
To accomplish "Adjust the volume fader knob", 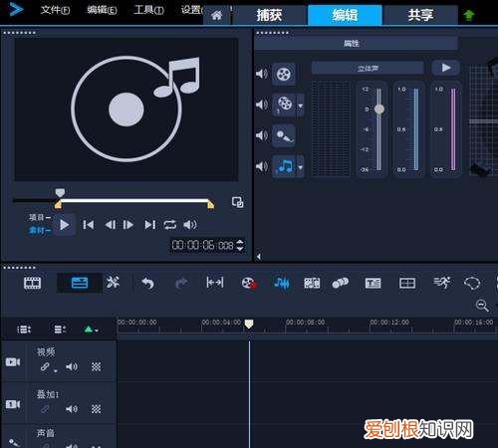I will pos(379,109).
